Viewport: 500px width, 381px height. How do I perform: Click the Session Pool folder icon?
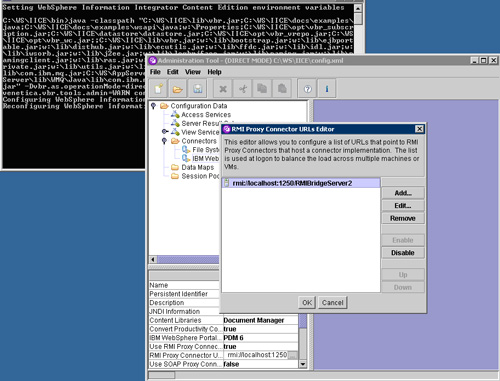(175, 176)
